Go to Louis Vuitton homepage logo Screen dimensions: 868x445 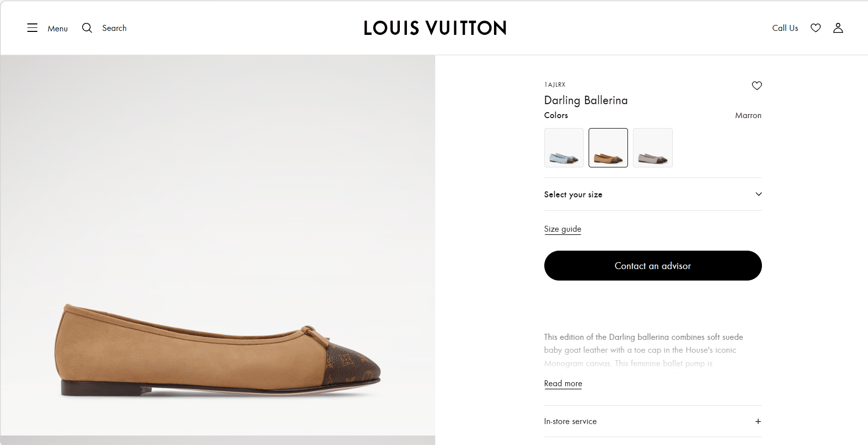coord(435,28)
